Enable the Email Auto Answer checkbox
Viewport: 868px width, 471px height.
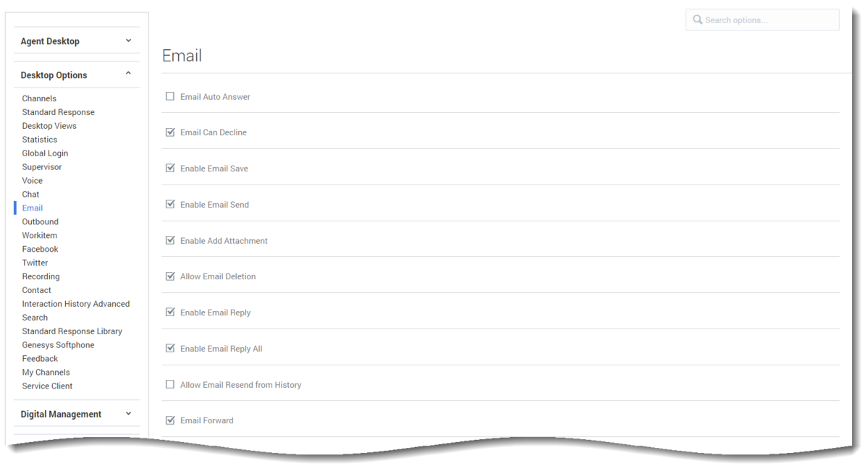(170, 96)
